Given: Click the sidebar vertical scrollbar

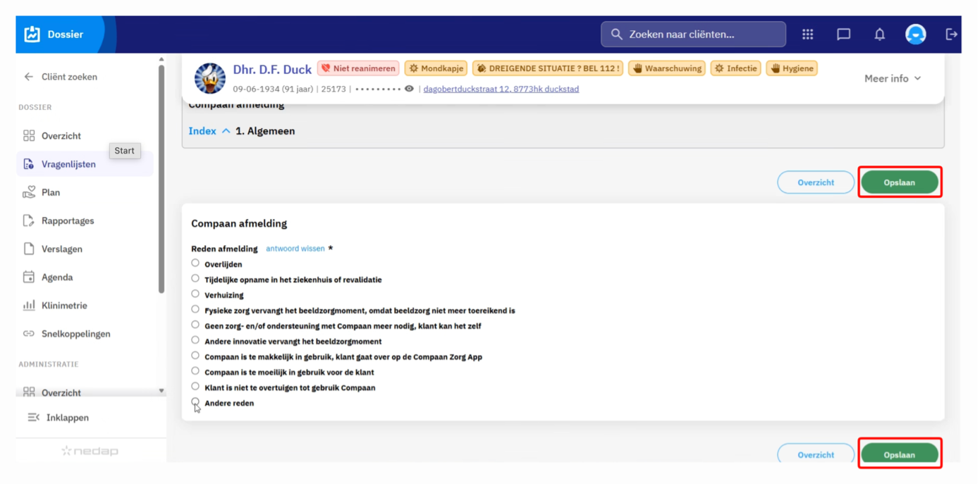Looking at the screenshot, I should pos(161,180).
